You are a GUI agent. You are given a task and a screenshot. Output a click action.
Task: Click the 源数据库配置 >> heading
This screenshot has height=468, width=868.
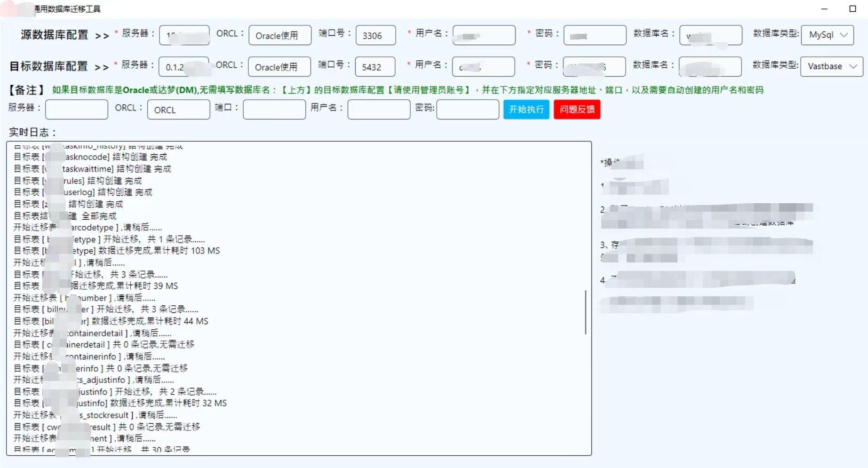pyautogui.click(x=65, y=35)
